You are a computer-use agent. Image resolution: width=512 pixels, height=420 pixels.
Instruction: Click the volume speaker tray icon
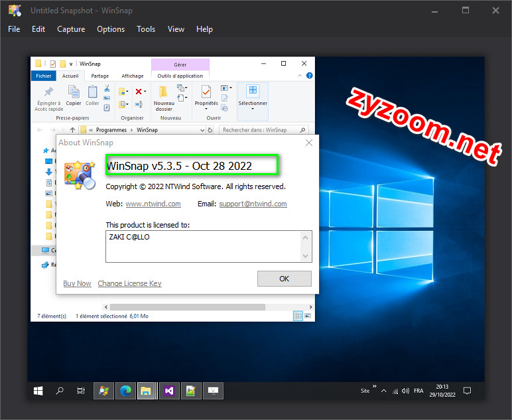click(405, 391)
